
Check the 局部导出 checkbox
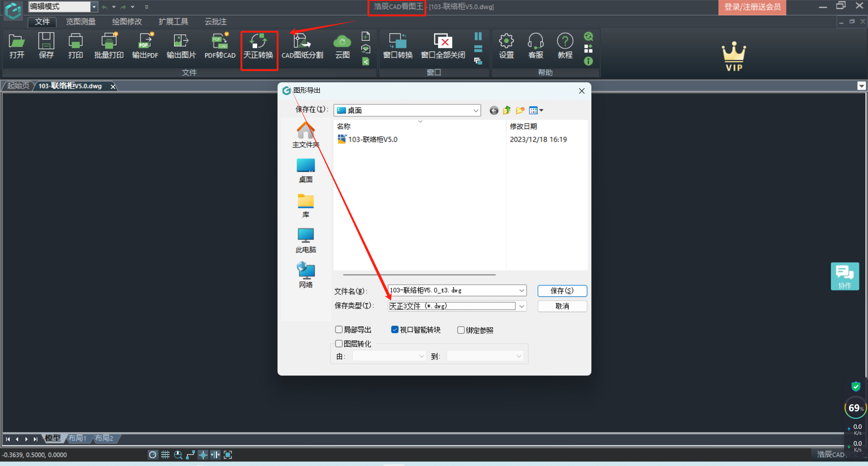coord(339,330)
